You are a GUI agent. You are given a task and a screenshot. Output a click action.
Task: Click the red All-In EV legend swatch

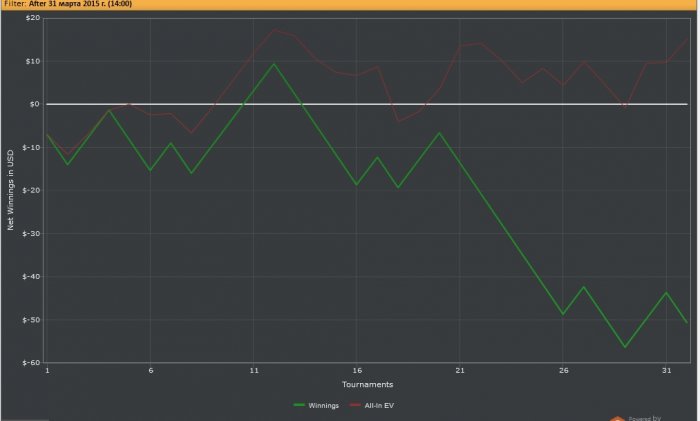click(355, 405)
